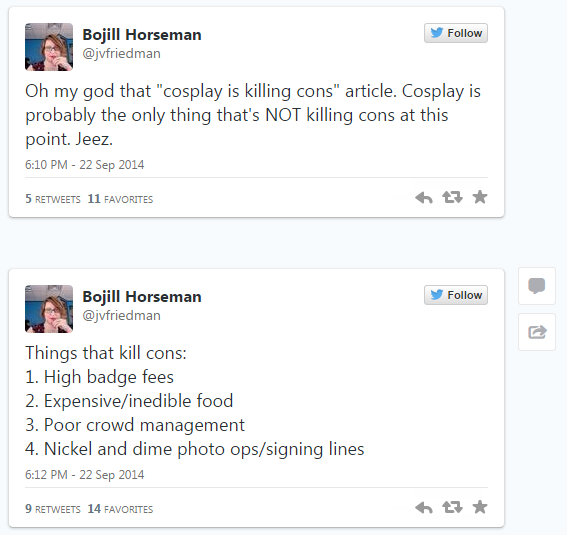This screenshot has width=567, height=535.
Task: Reply to the 'Things that kill cons' tweet
Action: pos(424,508)
